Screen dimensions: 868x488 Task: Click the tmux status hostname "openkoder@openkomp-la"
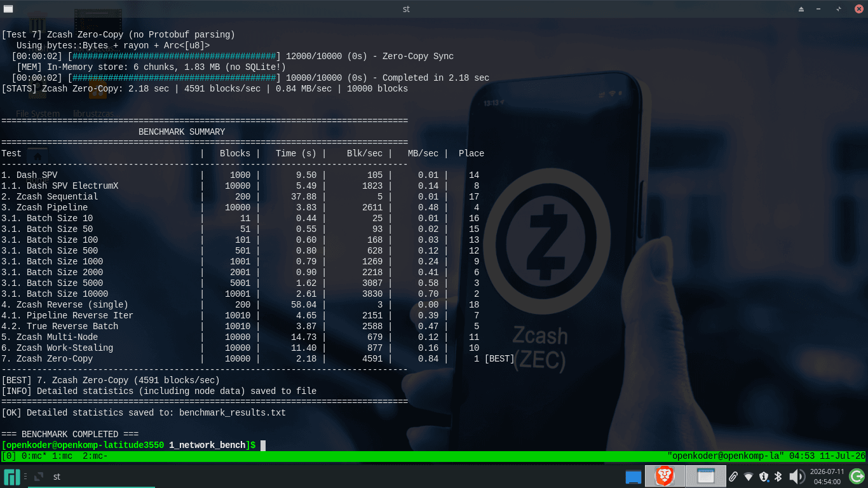726,456
